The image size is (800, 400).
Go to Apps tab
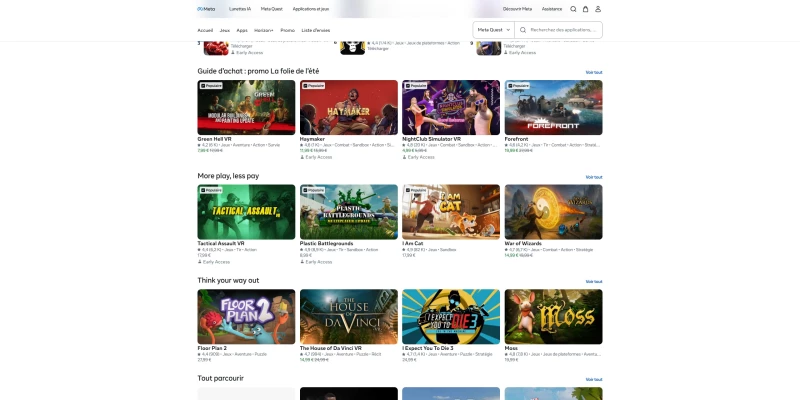(242, 30)
